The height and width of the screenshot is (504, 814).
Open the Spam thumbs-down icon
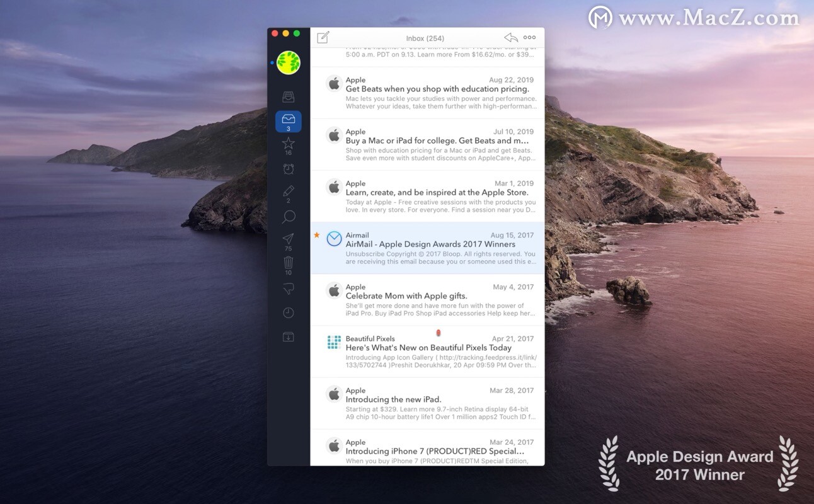coord(289,289)
